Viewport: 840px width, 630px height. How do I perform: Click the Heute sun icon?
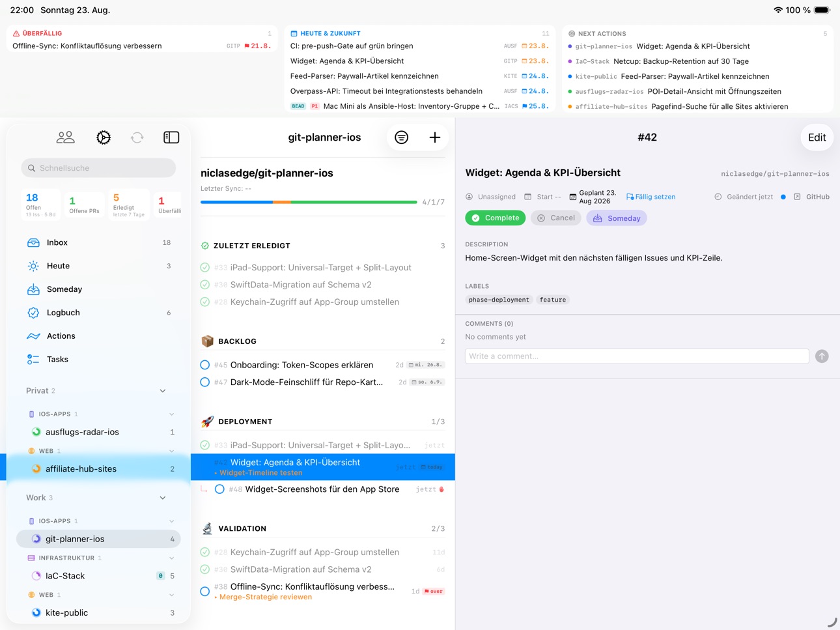pyautogui.click(x=33, y=266)
